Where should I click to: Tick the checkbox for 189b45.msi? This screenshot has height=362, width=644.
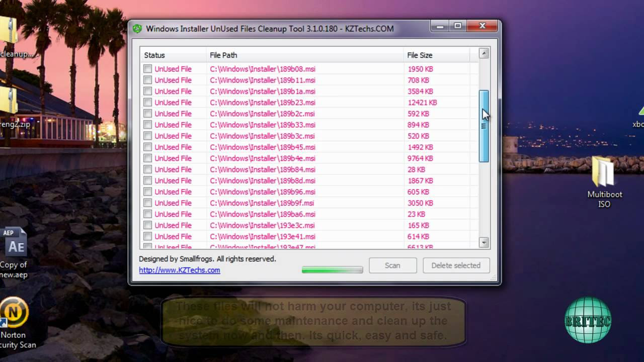point(147,147)
